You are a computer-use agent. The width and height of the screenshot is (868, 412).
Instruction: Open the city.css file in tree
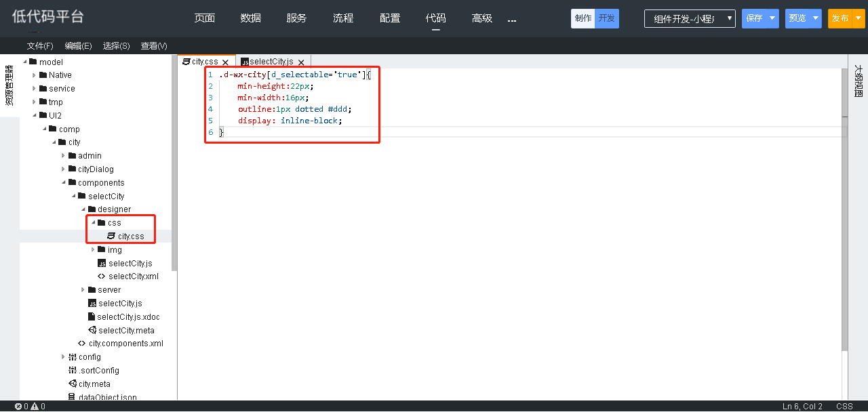[x=130, y=236]
